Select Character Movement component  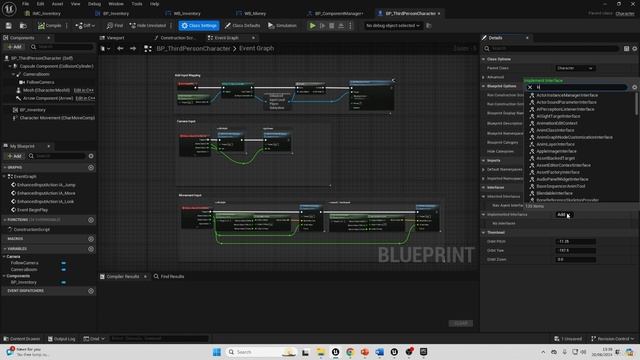pyautogui.click(x=57, y=118)
